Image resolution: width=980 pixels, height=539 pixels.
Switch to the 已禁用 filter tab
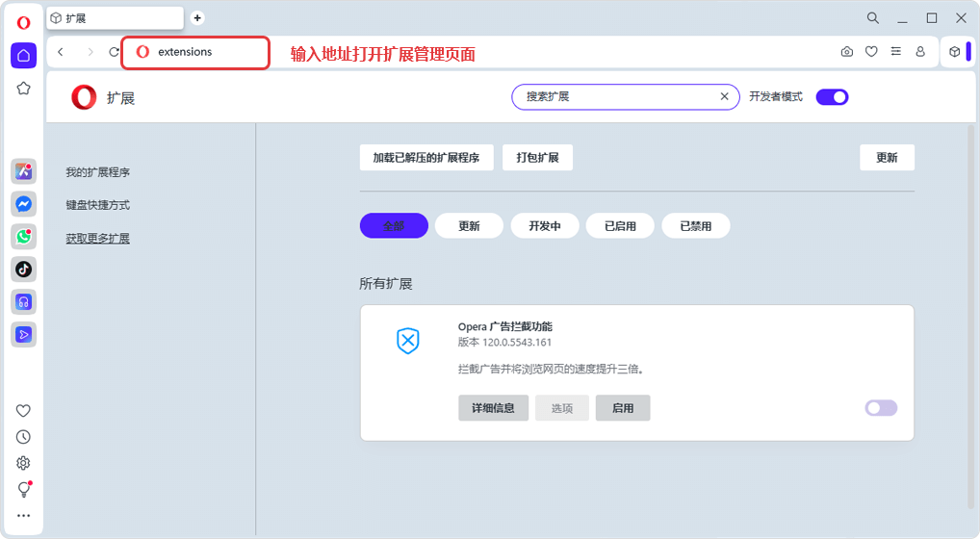coord(695,226)
